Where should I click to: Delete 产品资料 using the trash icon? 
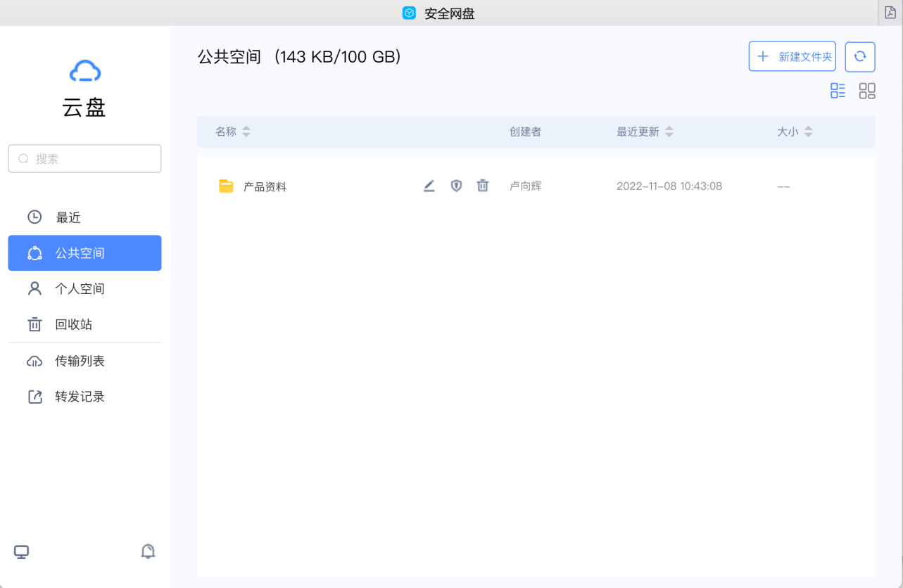pyautogui.click(x=483, y=186)
